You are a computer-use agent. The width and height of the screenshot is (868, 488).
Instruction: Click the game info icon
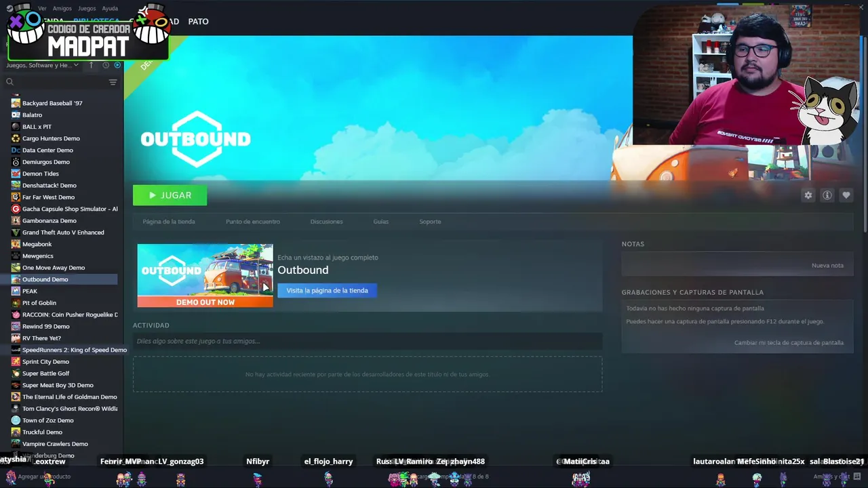click(x=827, y=195)
